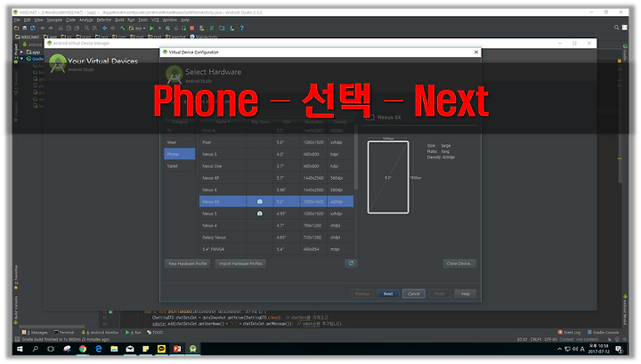Click the Find magnifier toolbar icon
This screenshot has height=364, width=641.
[86, 28]
